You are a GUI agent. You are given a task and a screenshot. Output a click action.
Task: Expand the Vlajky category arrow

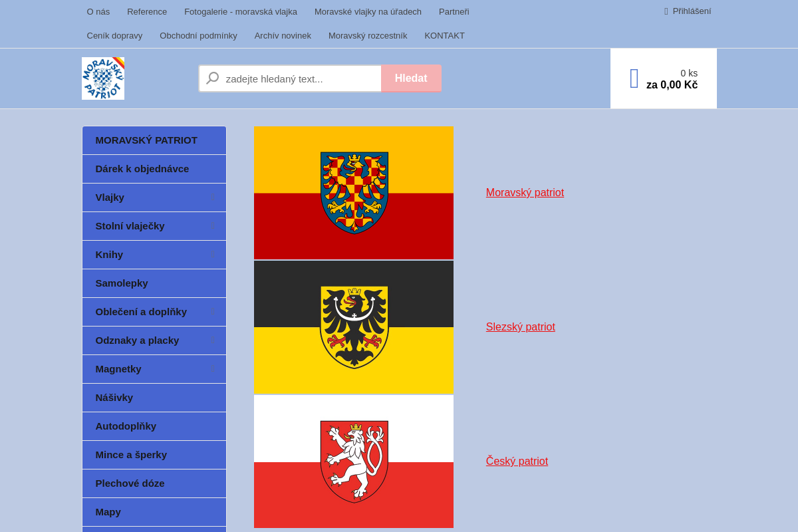[x=211, y=198]
